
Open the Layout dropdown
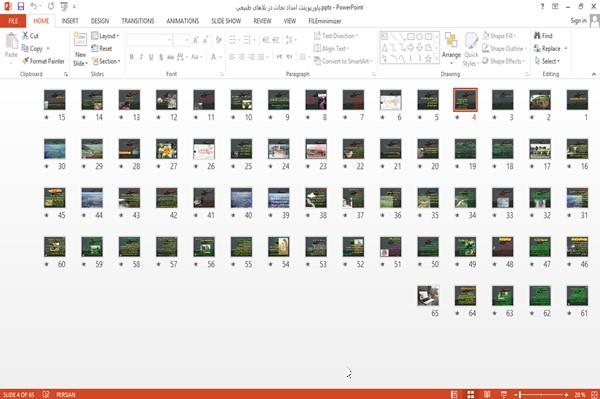pos(106,36)
